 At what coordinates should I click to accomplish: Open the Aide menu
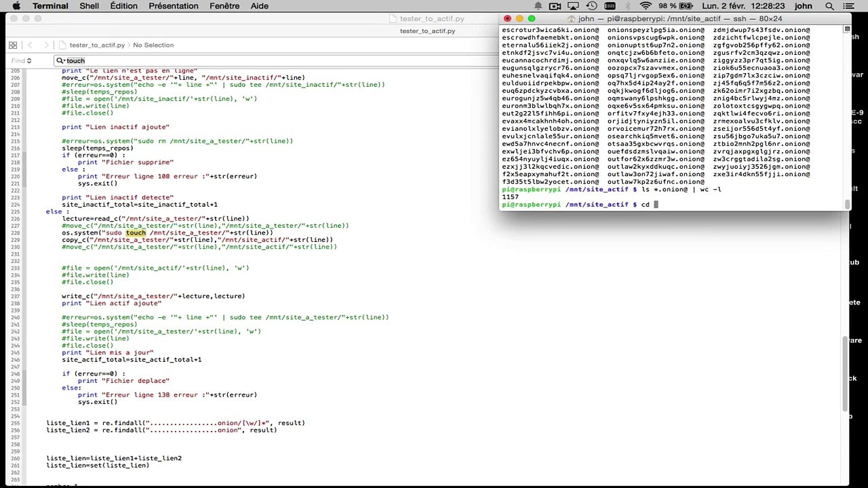[260, 6]
